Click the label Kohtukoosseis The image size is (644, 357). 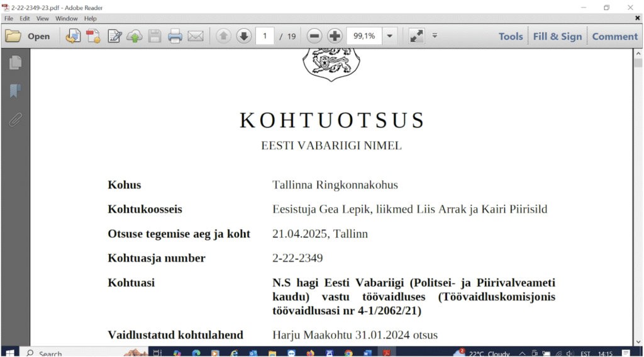tap(145, 209)
